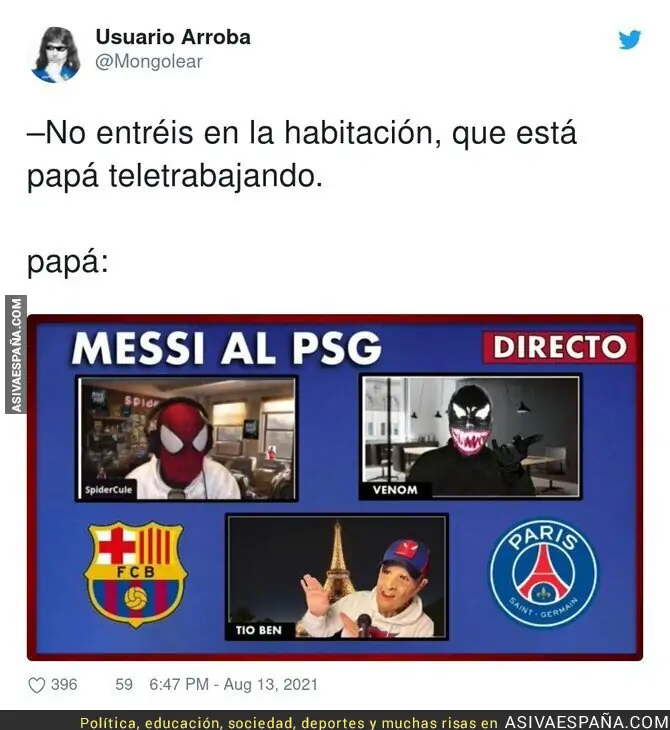This screenshot has height=730, width=670.
Task: Click the MESSI AL PSG headline
Action: [x=227, y=348]
